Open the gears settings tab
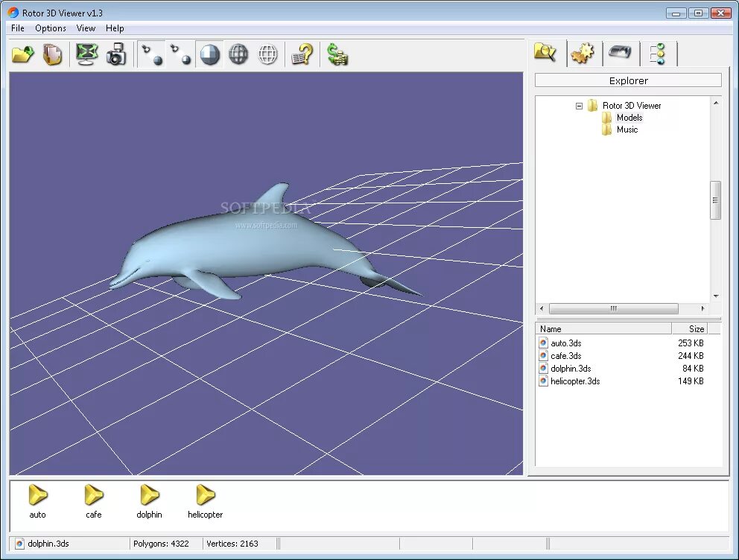 [583, 53]
